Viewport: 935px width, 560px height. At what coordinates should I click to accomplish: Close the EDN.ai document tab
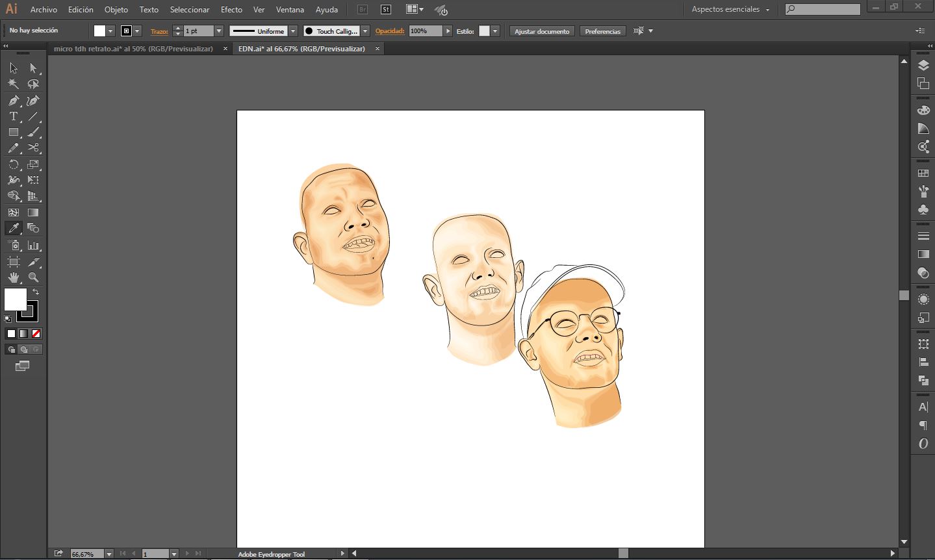coord(378,49)
